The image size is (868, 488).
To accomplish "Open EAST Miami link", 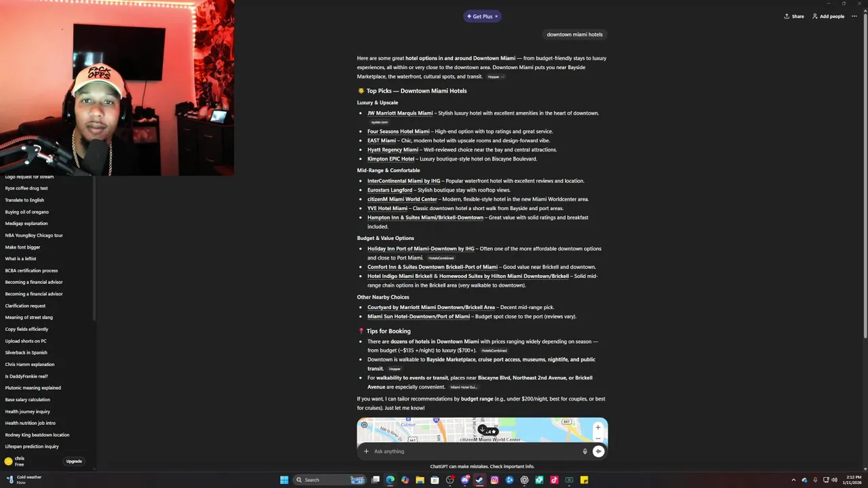I will coord(381,140).
